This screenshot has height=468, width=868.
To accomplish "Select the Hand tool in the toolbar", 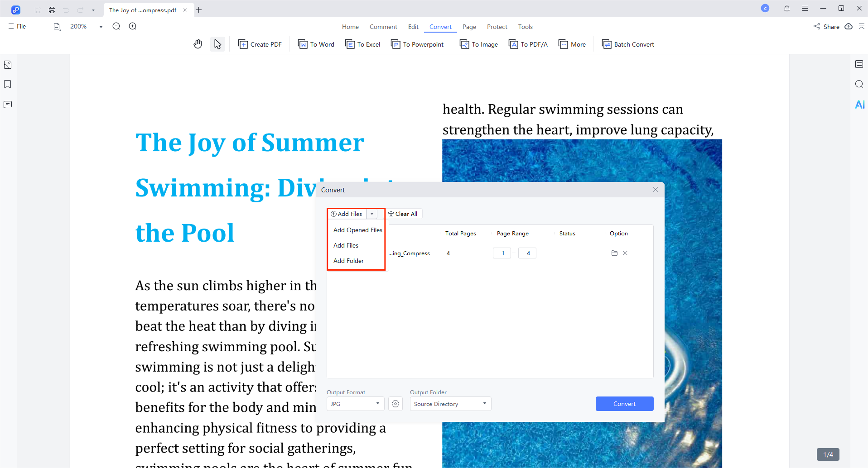I will pyautogui.click(x=198, y=43).
